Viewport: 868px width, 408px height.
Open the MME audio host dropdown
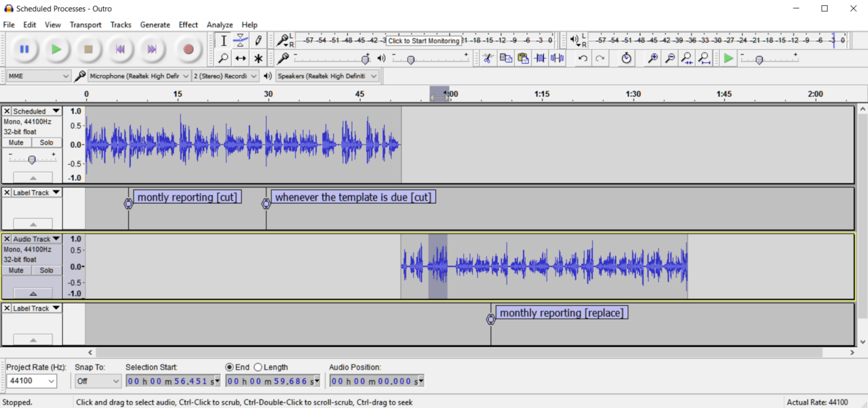tap(39, 76)
